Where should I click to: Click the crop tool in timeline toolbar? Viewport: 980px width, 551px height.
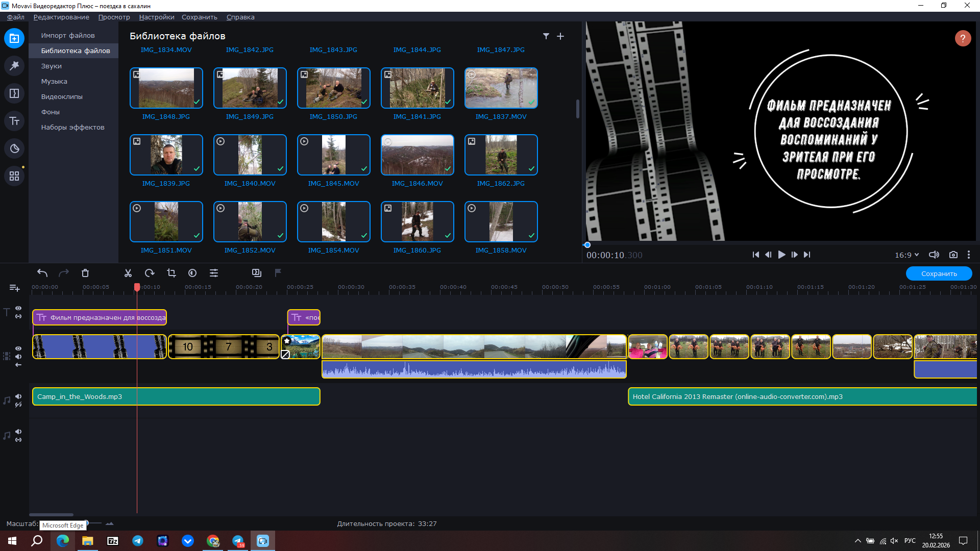[x=171, y=273]
